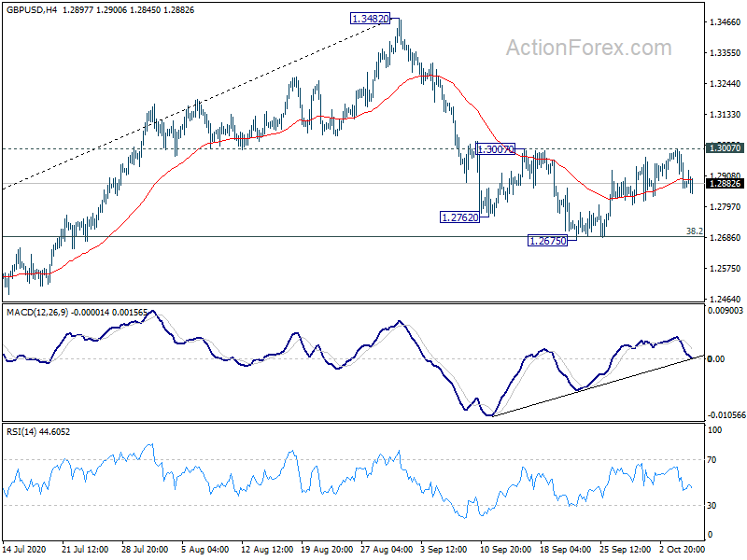Click the 1.26750 low price label
The width and height of the screenshot is (747, 560).
(x=548, y=241)
